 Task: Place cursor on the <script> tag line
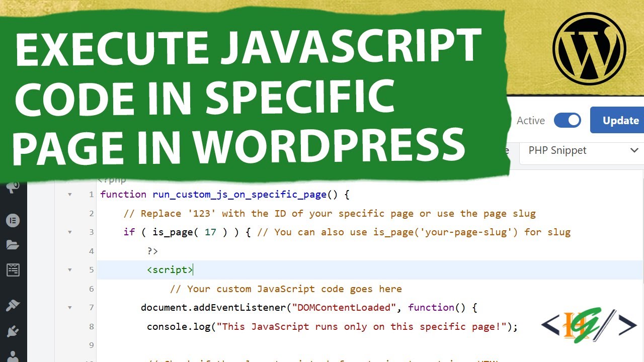pyautogui.click(x=370, y=270)
